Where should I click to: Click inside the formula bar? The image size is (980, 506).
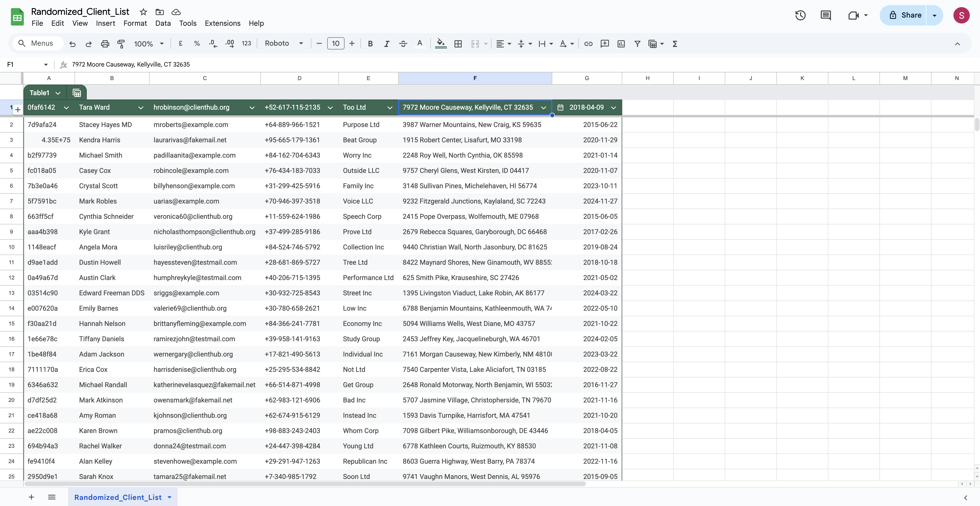click(228, 64)
